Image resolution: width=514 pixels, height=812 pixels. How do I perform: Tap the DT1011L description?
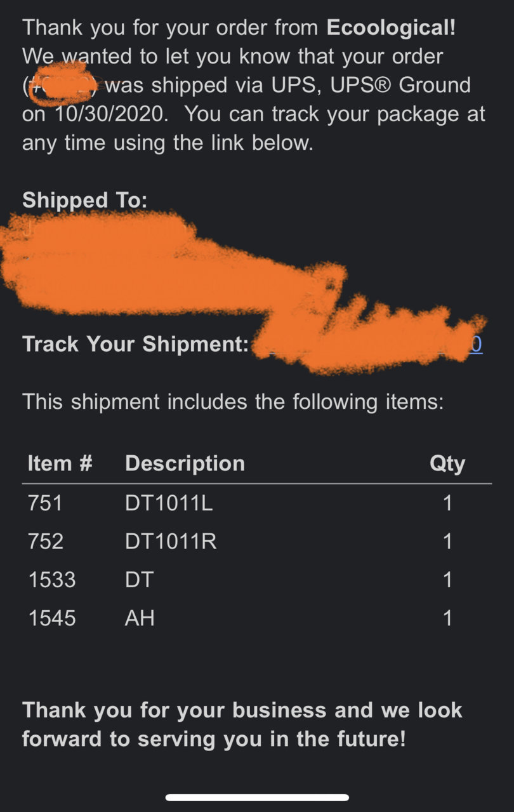(169, 503)
